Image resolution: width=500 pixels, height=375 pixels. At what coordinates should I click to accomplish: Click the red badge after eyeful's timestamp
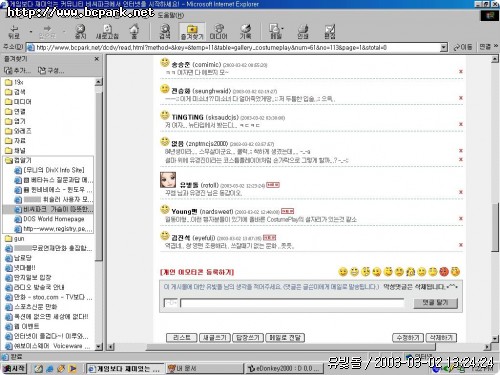[269, 237]
